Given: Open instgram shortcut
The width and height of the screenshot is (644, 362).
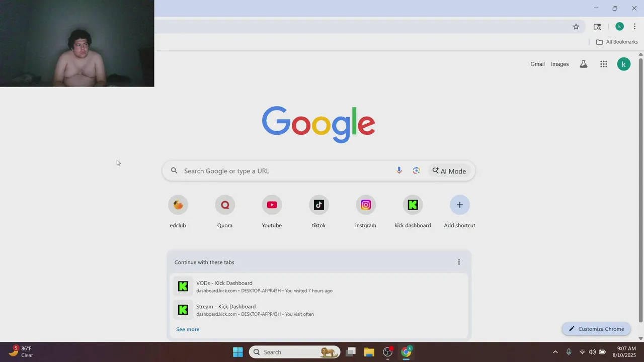Looking at the screenshot, I should point(366,212).
